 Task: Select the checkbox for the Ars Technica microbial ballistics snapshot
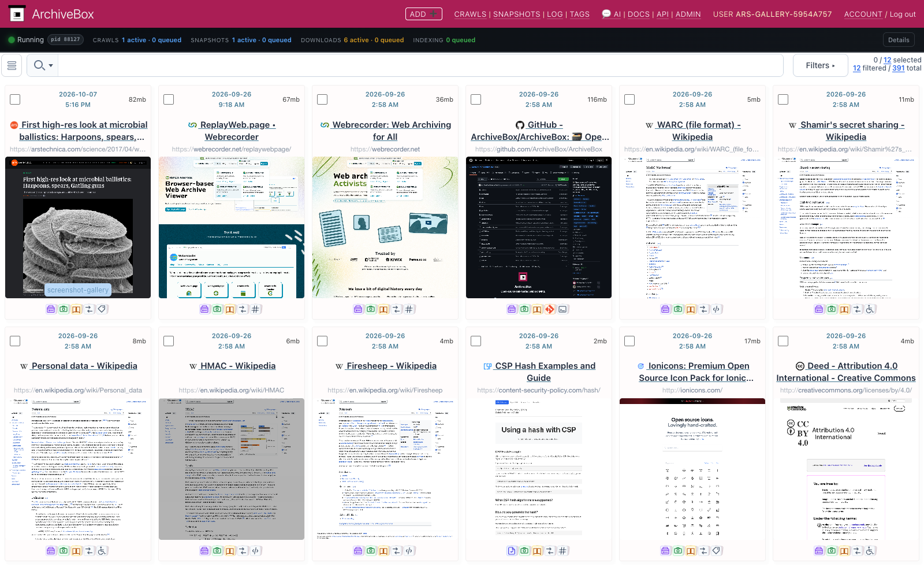[15, 99]
